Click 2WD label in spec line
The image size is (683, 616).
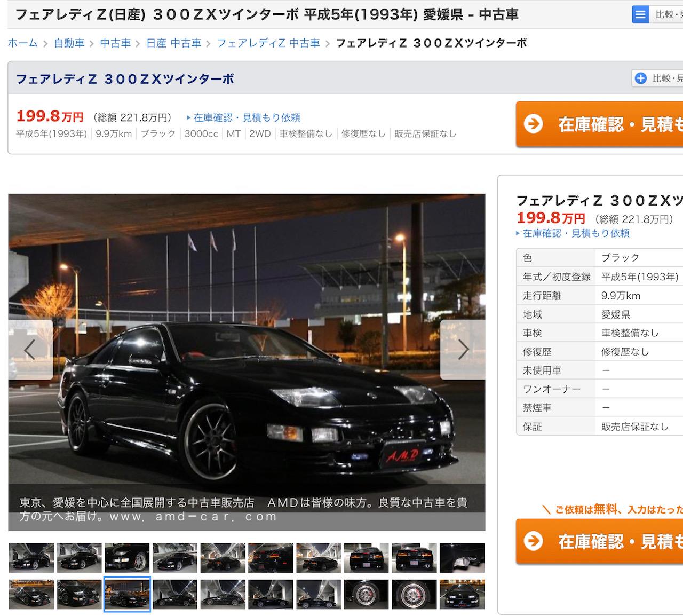tap(260, 134)
